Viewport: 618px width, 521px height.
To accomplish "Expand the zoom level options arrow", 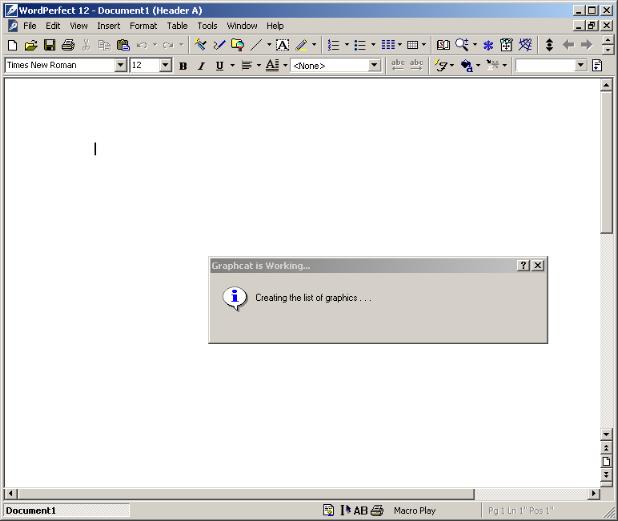I will point(475,45).
